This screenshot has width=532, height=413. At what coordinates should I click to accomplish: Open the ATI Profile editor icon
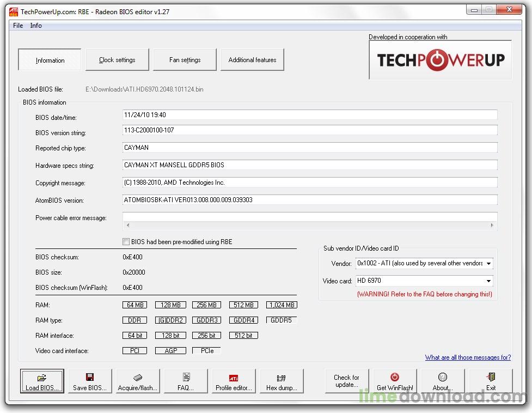pos(234,378)
